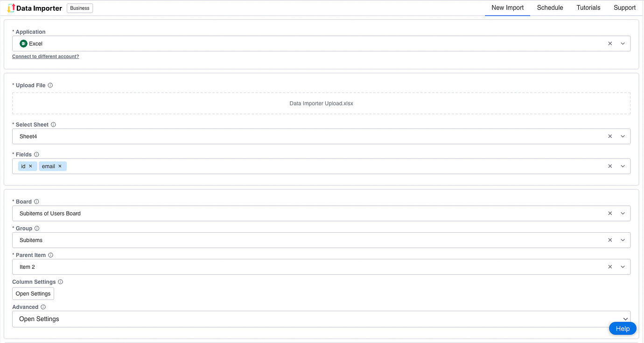The image size is (644, 343).
Task: Click the Connect to different account link
Action: click(45, 56)
